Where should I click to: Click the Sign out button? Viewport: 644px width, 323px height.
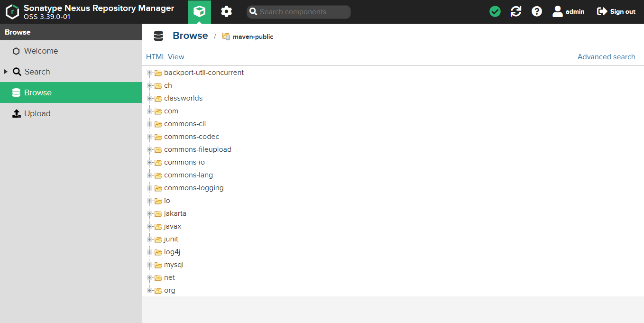click(x=616, y=11)
